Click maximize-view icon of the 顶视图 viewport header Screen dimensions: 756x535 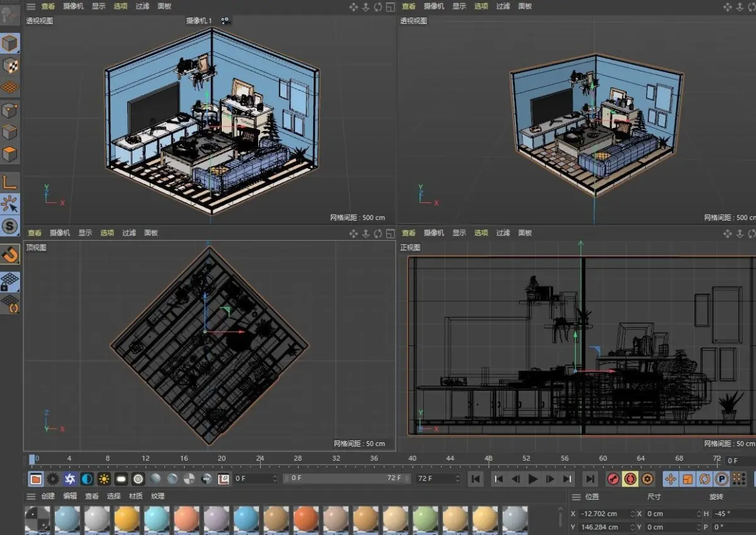point(390,233)
